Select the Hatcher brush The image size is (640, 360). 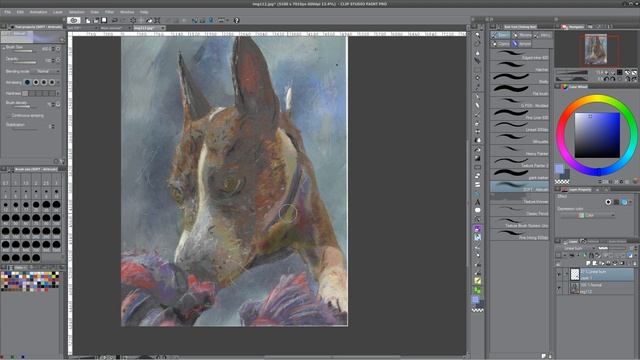click(x=520, y=66)
